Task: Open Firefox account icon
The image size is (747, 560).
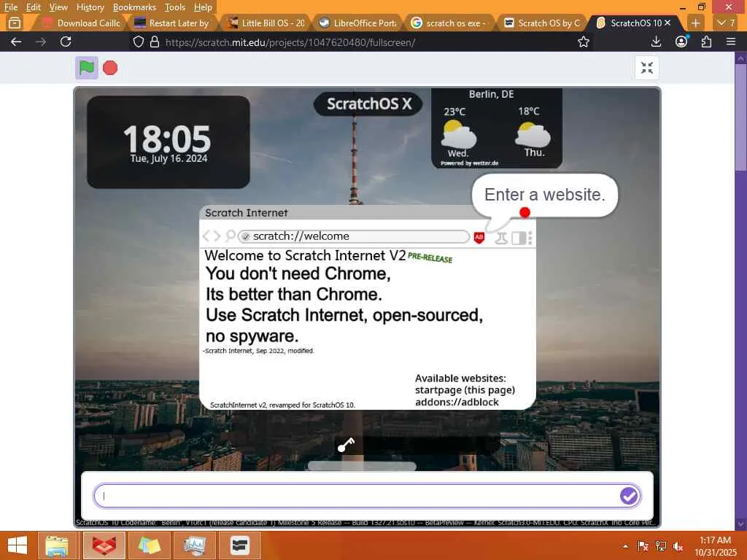Action: (681, 42)
